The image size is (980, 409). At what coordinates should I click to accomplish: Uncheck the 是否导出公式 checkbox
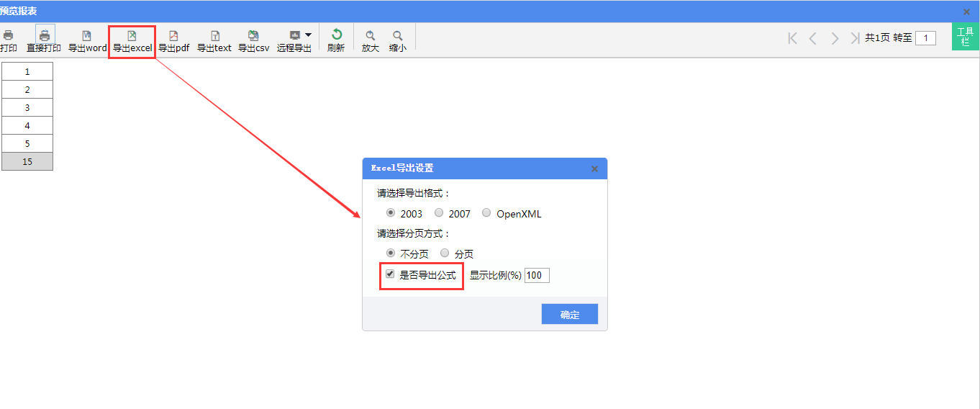click(390, 274)
